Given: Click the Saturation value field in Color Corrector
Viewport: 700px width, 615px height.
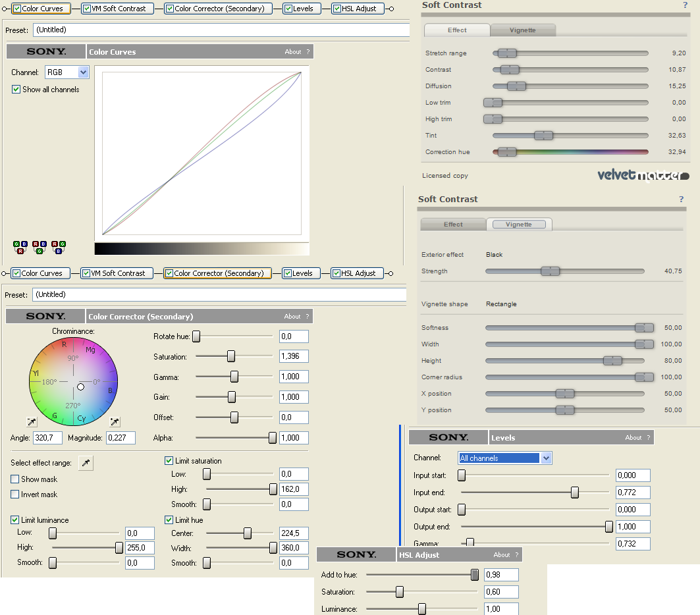Looking at the screenshot, I should (x=294, y=356).
